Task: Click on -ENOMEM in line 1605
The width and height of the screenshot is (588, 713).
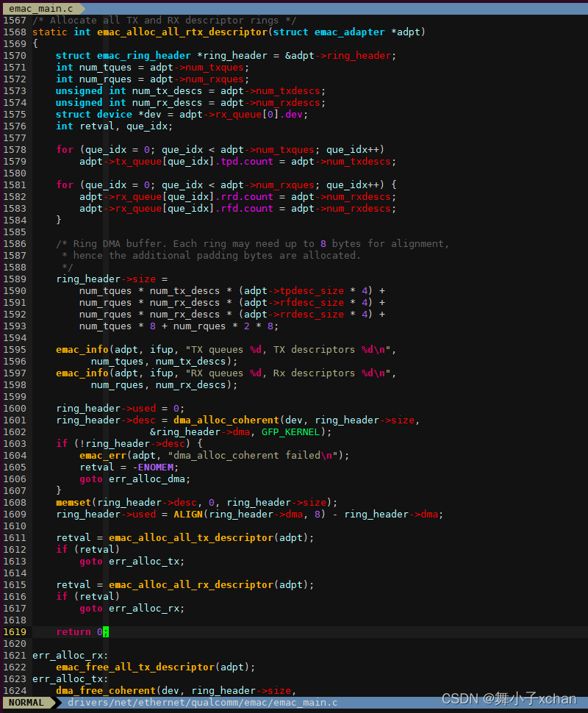Action: pyautogui.click(x=153, y=467)
